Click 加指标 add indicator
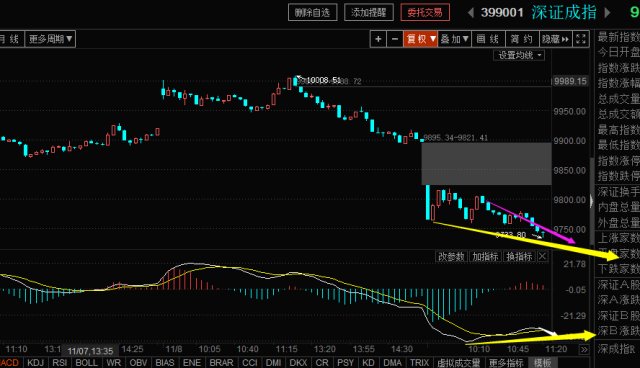This screenshot has width=640, height=368. pos(485,257)
